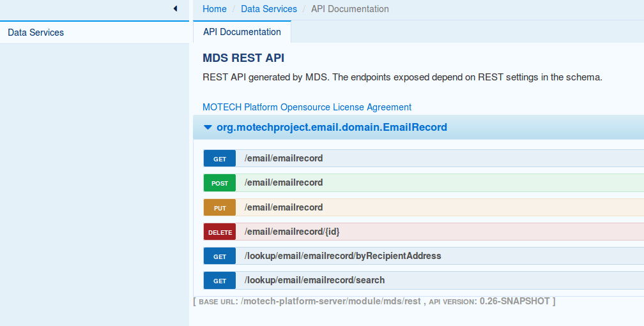
Task: Click API Documentation breadcrumb text
Action: click(350, 9)
